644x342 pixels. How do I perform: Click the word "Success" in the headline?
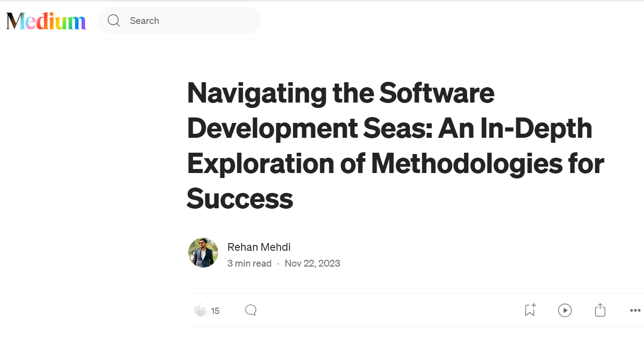pyautogui.click(x=240, y=198)
